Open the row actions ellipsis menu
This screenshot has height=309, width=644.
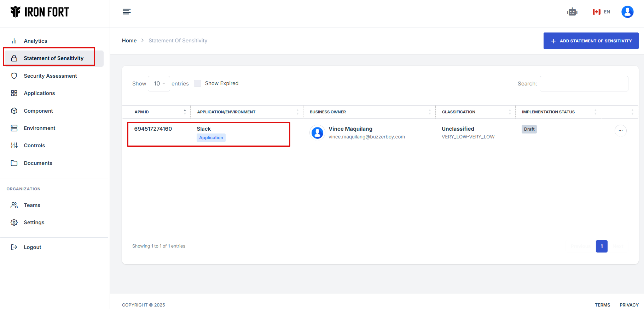click(x=620, y=131)
